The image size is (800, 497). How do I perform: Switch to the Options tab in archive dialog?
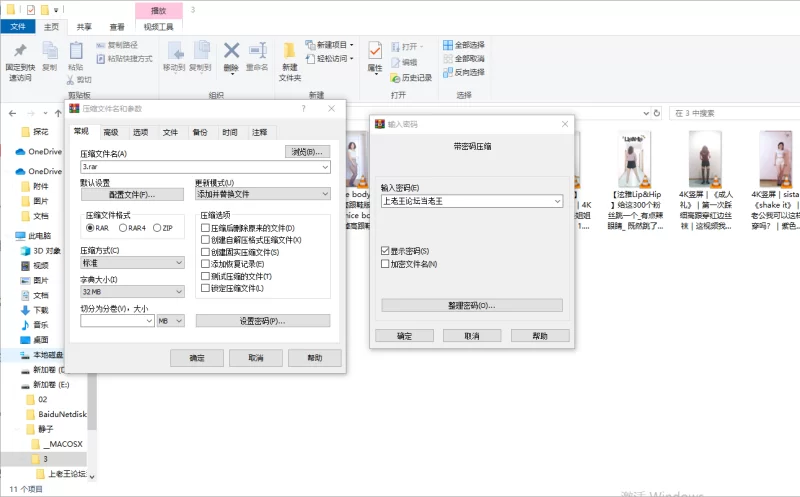[140, 132]
